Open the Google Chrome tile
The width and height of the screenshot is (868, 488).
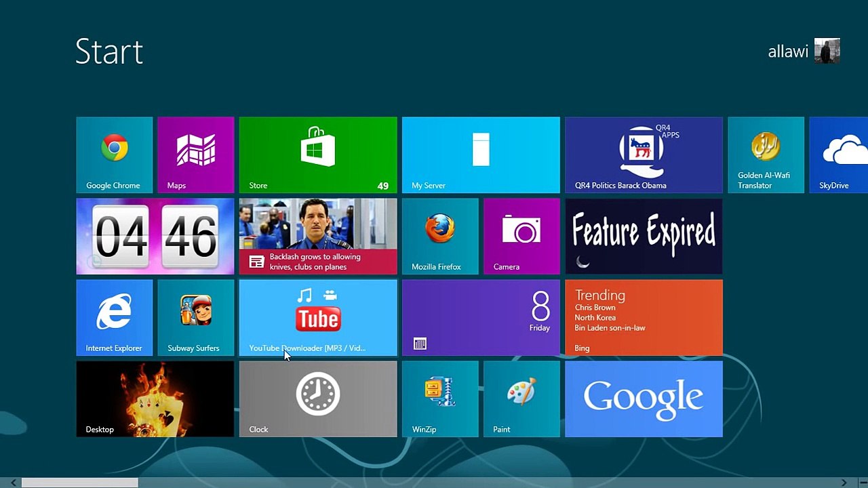point(115,155)
